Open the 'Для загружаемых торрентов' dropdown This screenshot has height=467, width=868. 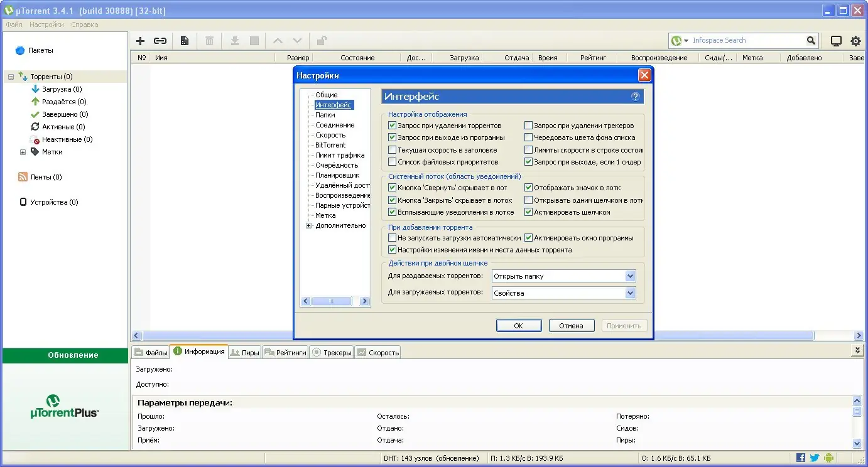click(631, 293)
